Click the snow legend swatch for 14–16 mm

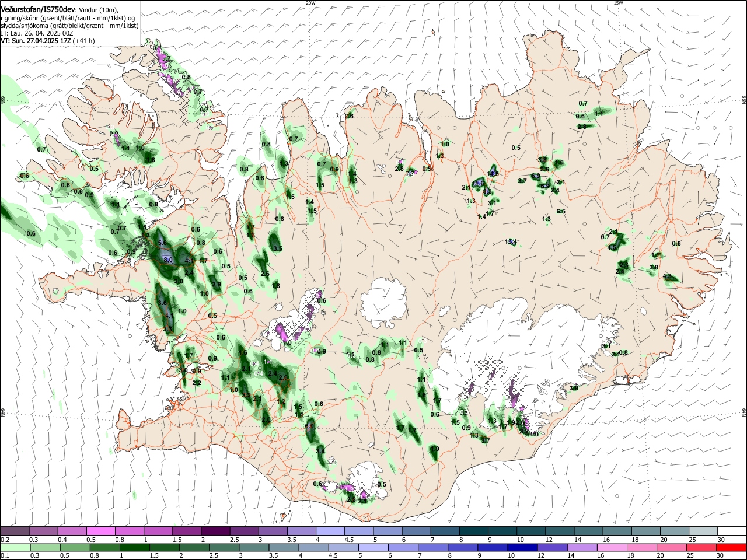click(589, 531)
